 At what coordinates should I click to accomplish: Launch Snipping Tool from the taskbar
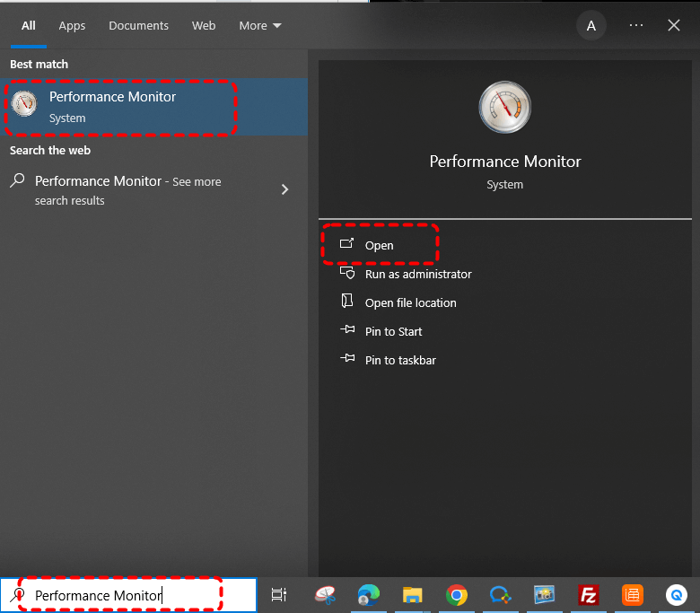tap(325, 594)
